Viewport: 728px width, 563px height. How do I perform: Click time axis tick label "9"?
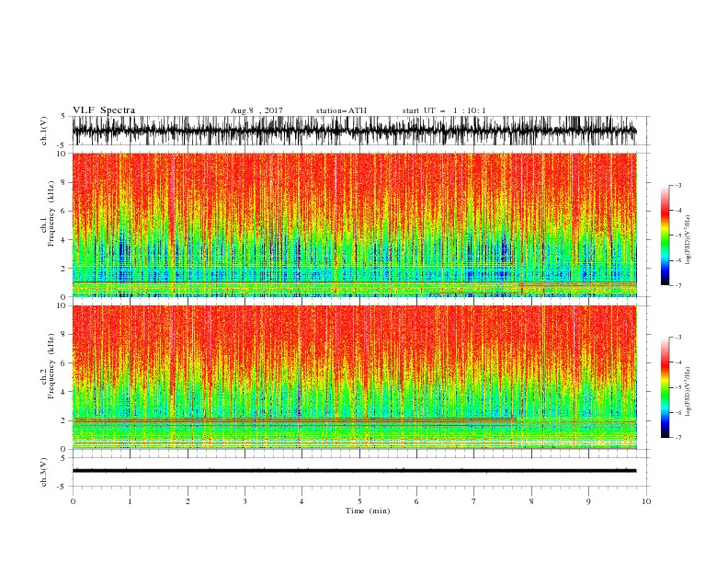pos(588,501)
